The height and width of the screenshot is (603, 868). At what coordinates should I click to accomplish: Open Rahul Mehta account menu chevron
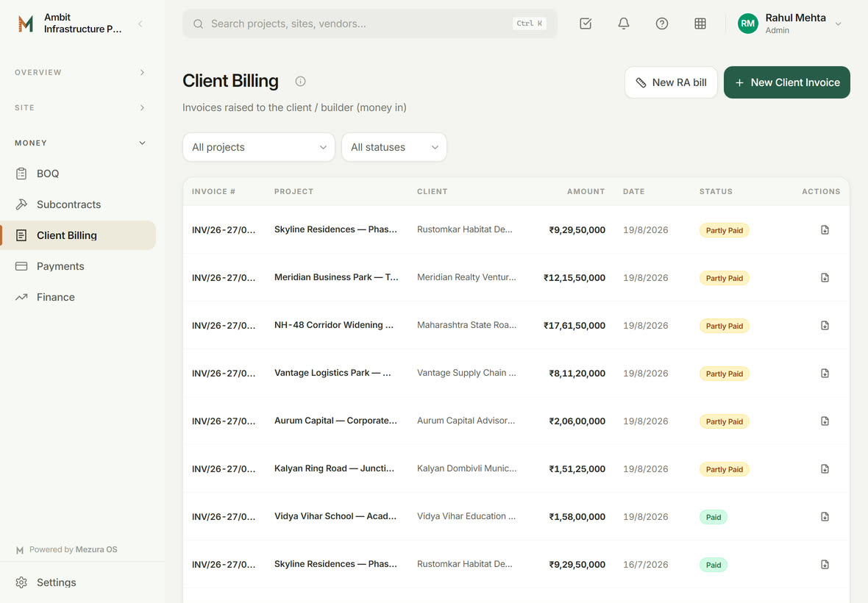(838, 24)
